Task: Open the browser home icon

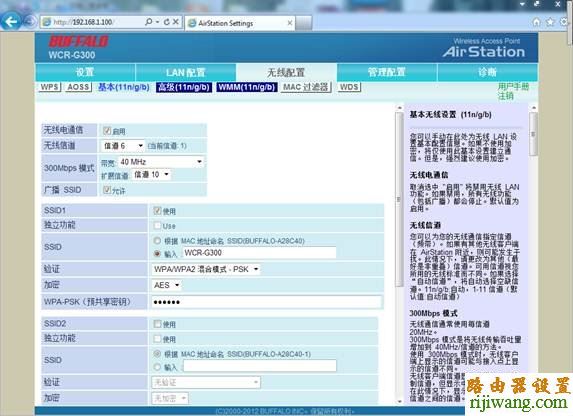Action: pyautogui.click(x=536, y=22)
